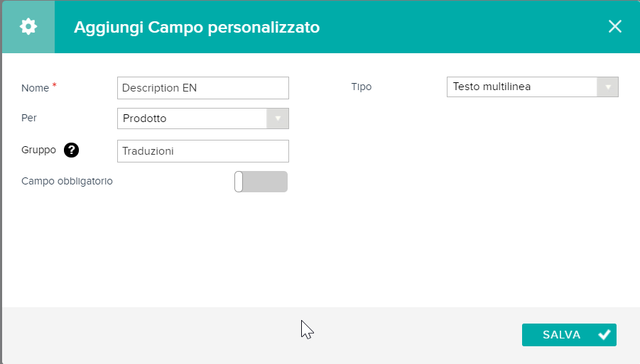Click the gear icon in the header
Screen dimensions: 640x364
click(28, 27)
